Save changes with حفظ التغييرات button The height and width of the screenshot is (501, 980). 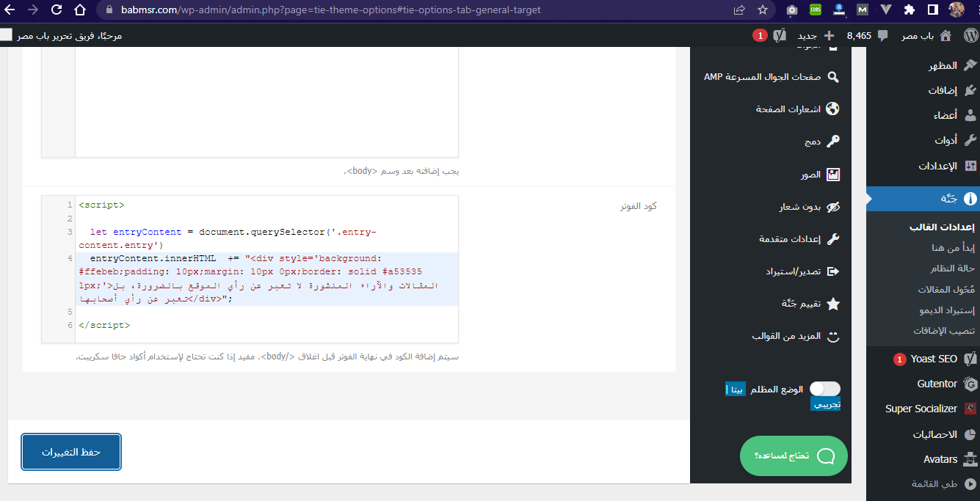click(x=71, y=452)
